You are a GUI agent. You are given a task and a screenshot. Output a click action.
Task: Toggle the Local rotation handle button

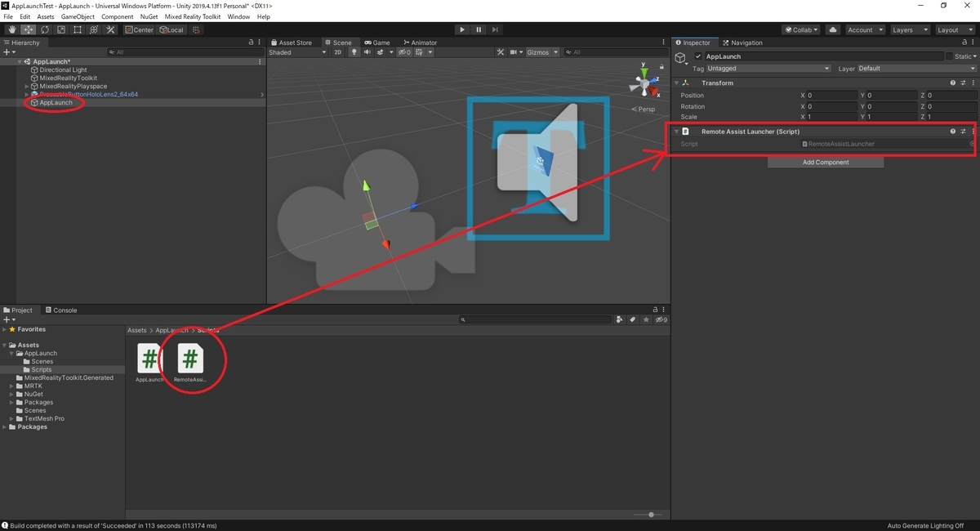pos(172,29)
